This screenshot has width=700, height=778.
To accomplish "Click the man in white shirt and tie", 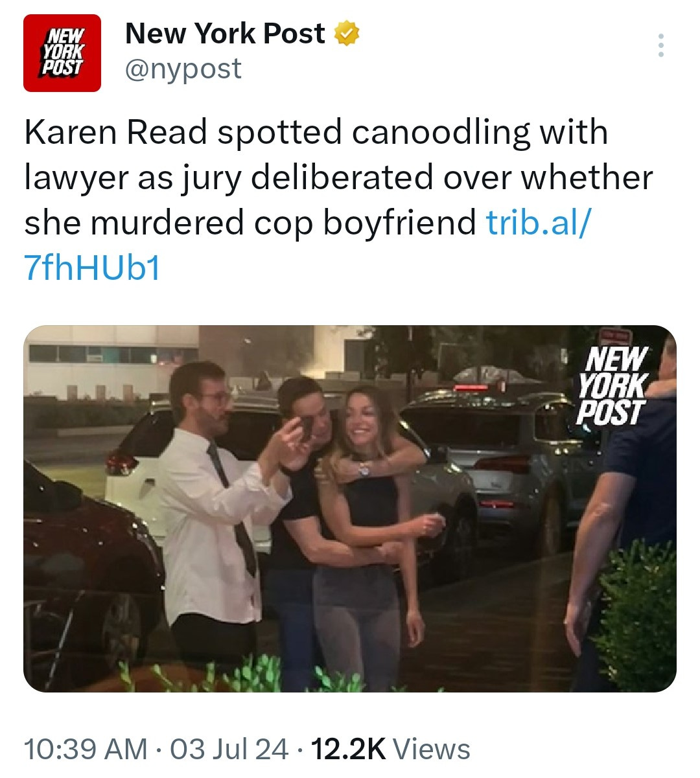I will tap(206, 512).
